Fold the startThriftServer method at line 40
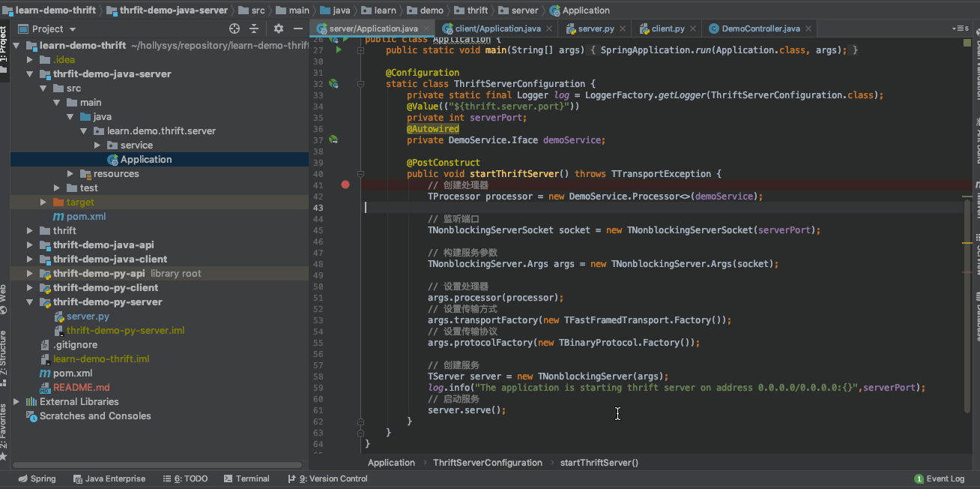This screenshot has height=489, width=980. point(361,174)
